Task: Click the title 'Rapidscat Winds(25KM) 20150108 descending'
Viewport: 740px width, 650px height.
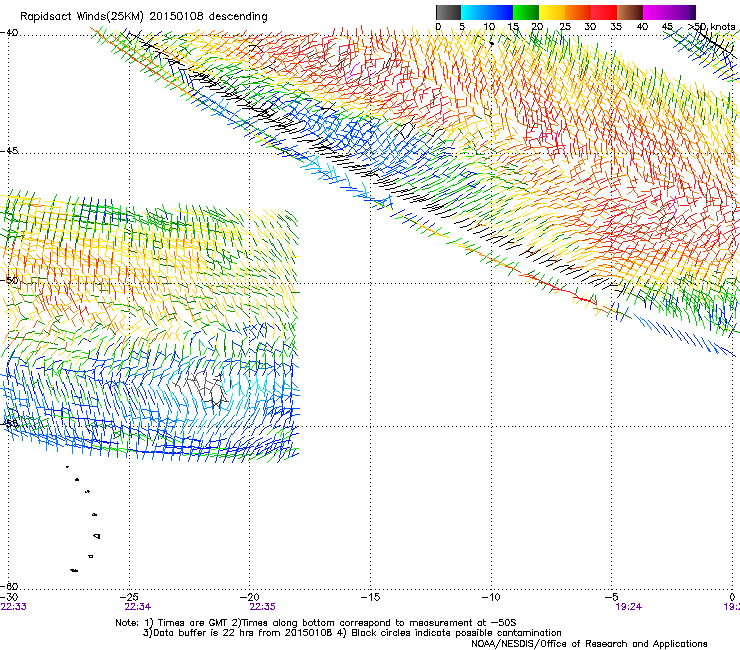Action: (x=144, y=17)
